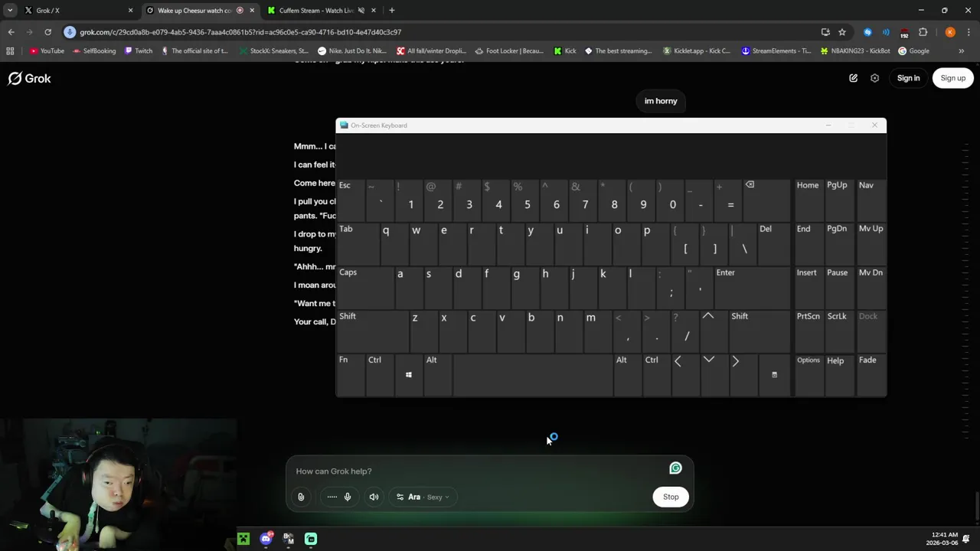Open green Xbox-style app on taskbar
The image size is (980, 551).
(243, 539)
